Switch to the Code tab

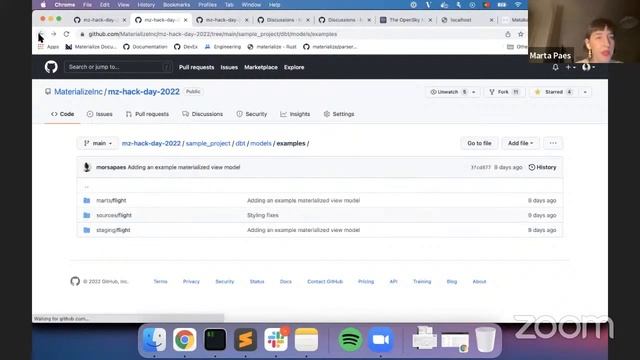(62, 114)
